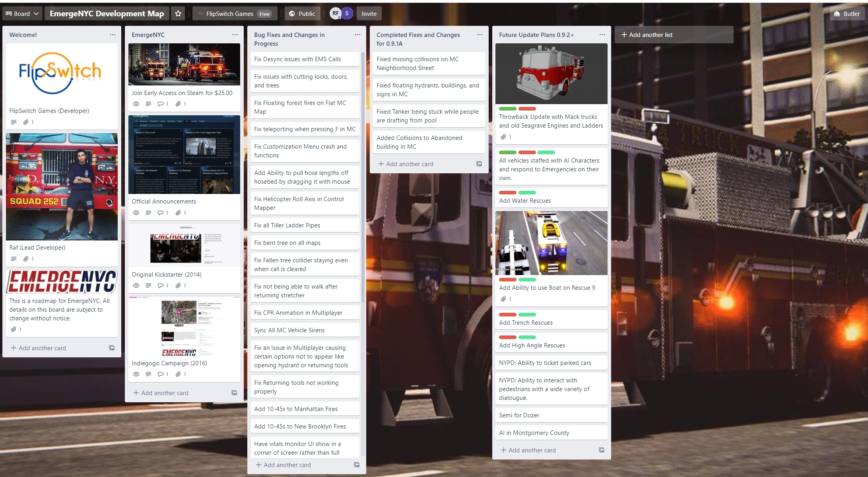Image resolution: width=868 pixels, height=477 pixels.
Task: Open the S member avatar
Action: pos(347,14)
